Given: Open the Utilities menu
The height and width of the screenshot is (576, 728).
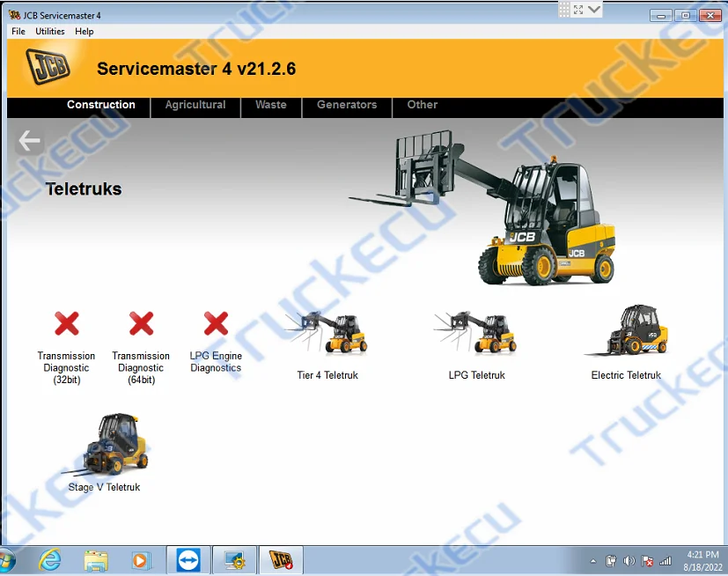Looking at the screenshot, I should [49, 31].
